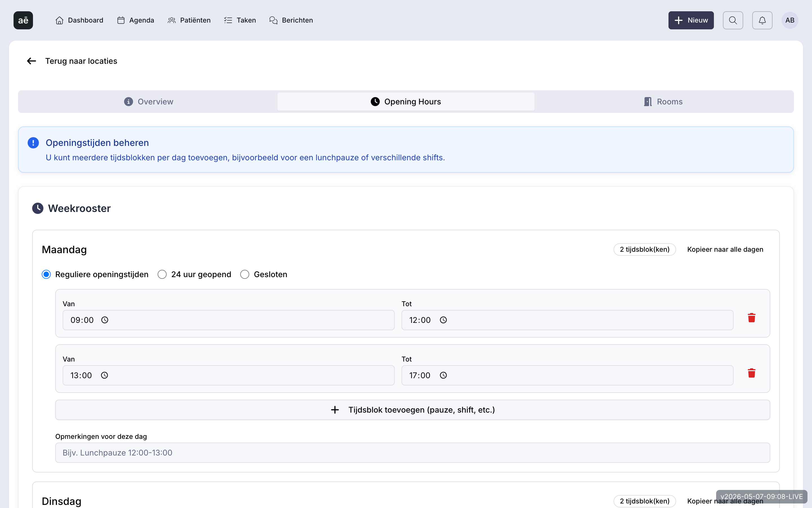Edit the 13:00 Van time field
812x508 pixels.
[x=228, y=375]
